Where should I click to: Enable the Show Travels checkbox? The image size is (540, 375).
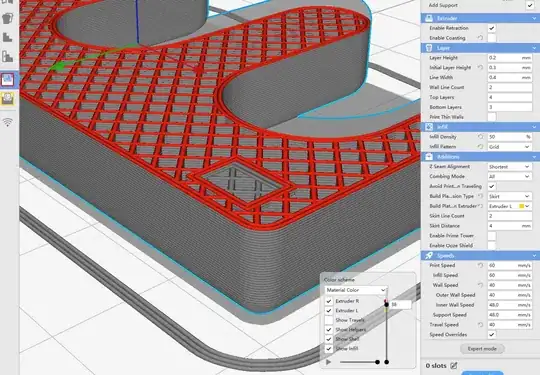329,320
